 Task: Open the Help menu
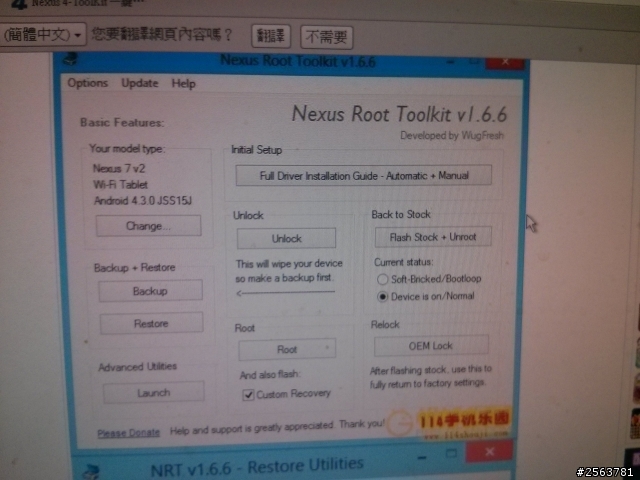(x=183, y=84)
